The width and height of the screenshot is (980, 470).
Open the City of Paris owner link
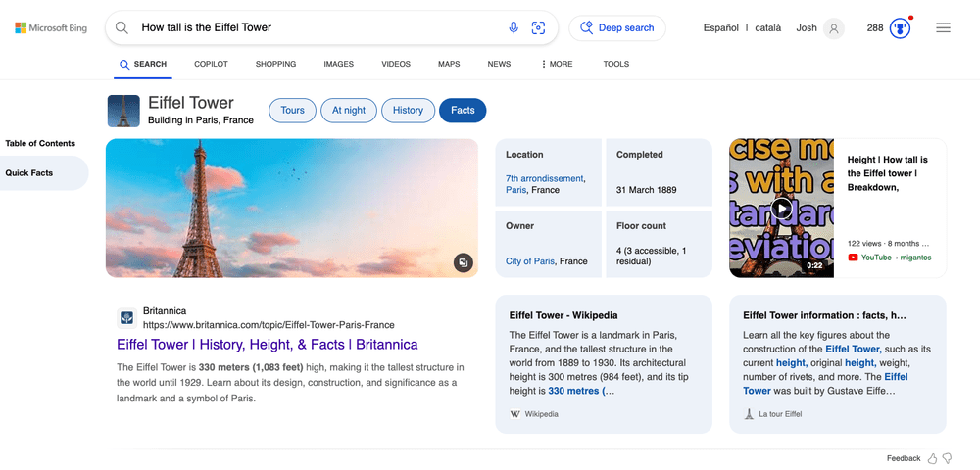point(530,261)
